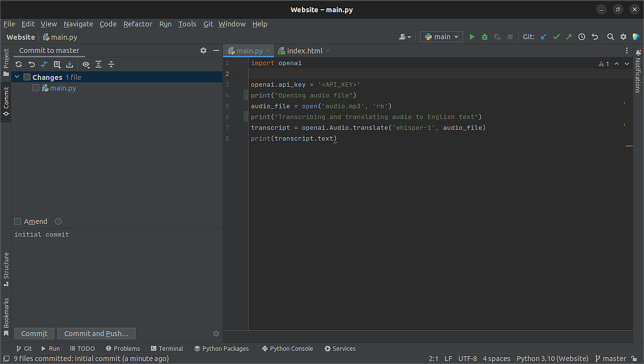Open Search Everywhere magnifier
Screen dimensions: 644x364
click(x=611, y=37)
